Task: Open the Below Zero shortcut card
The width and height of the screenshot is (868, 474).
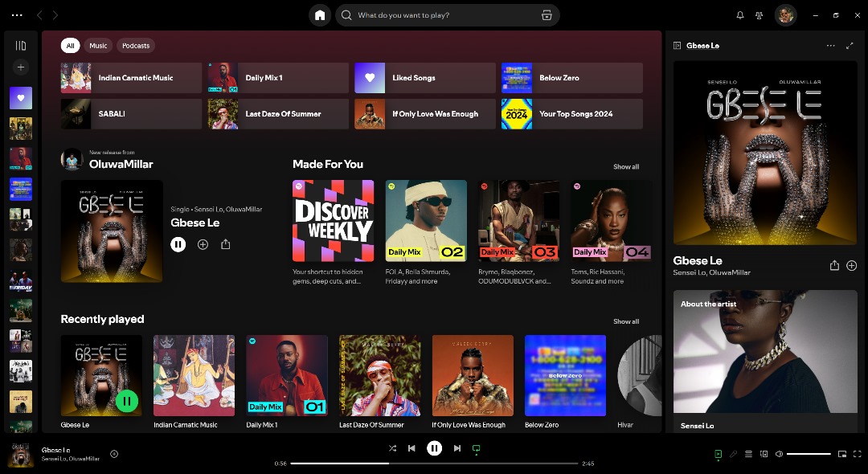Action: 572,78
